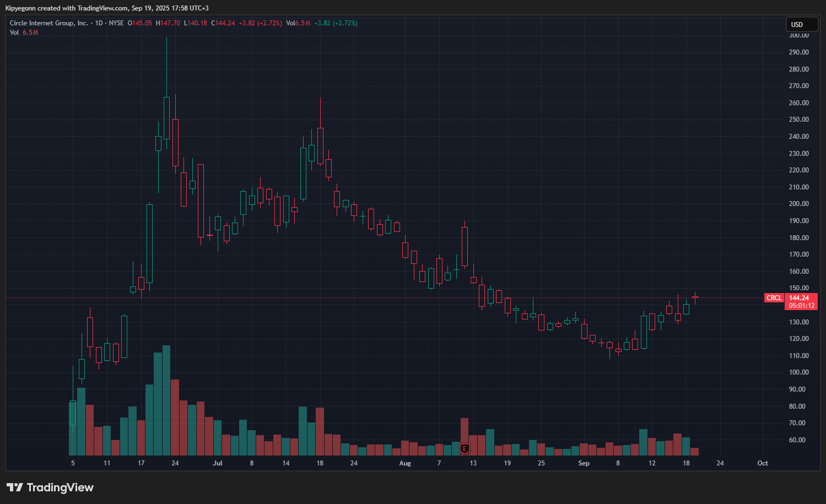Click the low value L140.18
The height and width of the screenshot is (504, 826).
196,23
